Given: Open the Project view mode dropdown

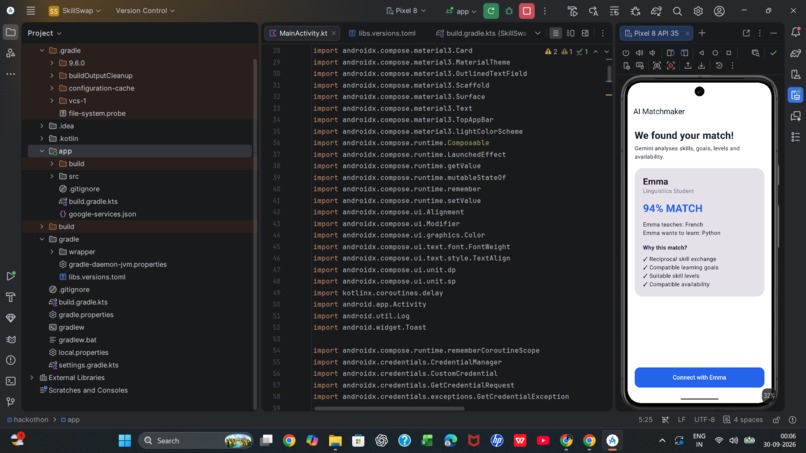Looking at the screenshot, I should (x=44, y=33).
